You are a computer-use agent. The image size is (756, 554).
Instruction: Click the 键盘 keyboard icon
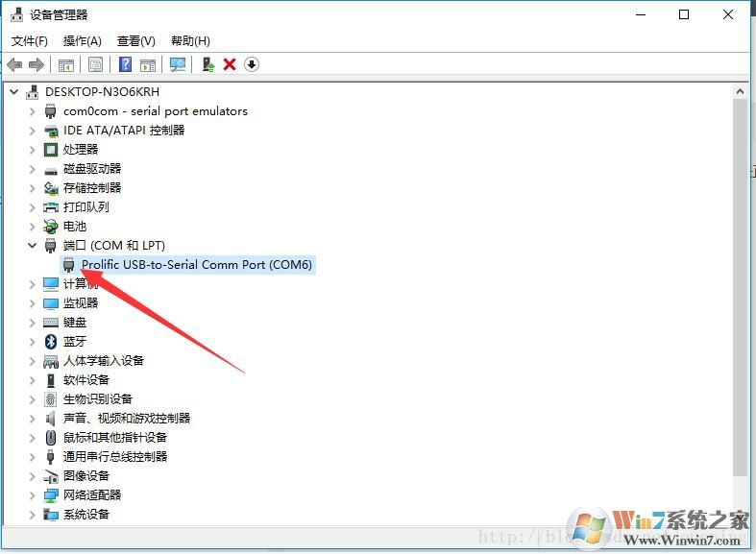coord(51,323)
